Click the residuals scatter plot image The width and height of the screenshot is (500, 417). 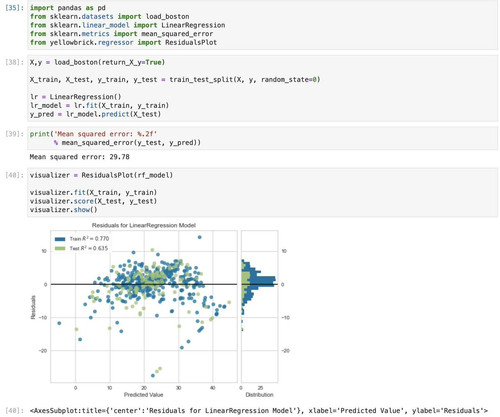click(x=144, y=306)
